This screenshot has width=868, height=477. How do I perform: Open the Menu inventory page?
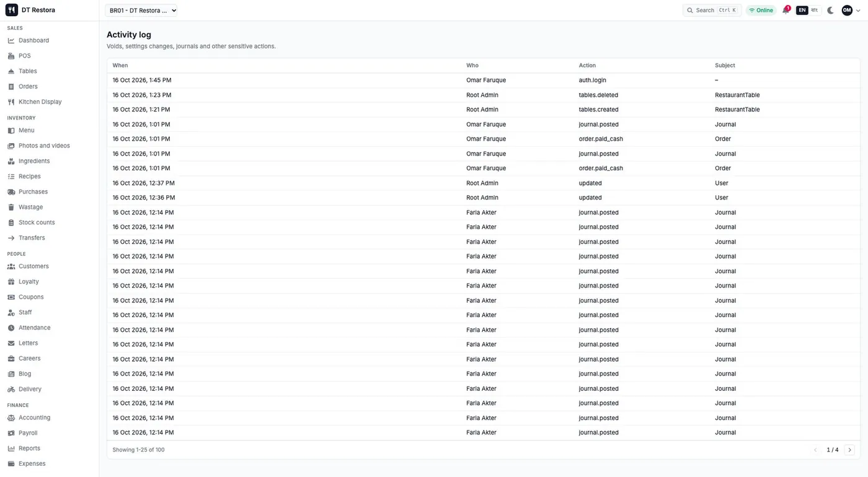coord(27,130)
